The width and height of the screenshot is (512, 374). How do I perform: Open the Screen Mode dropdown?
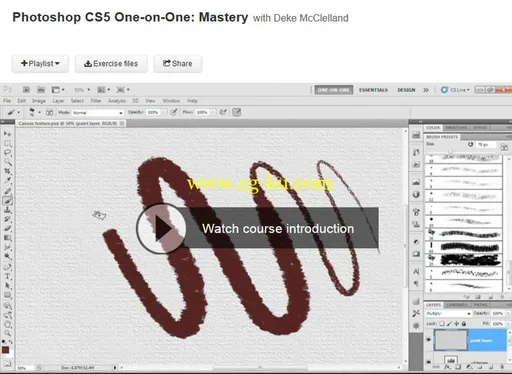click(x=123, y=90)
